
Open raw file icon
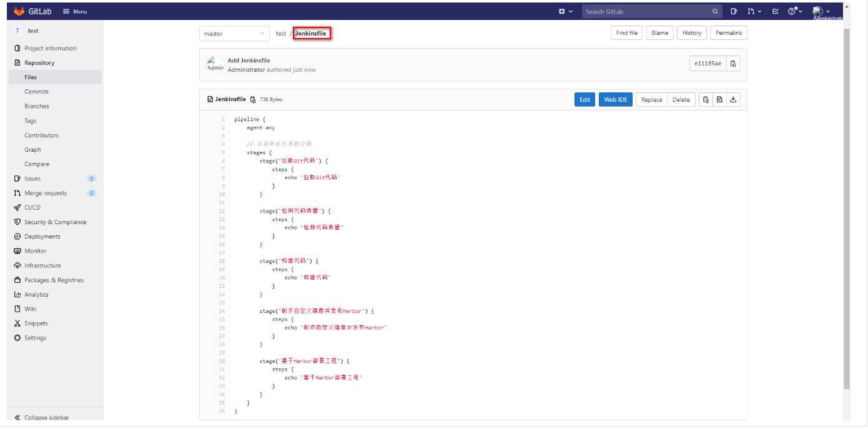[x=719, y=100]
